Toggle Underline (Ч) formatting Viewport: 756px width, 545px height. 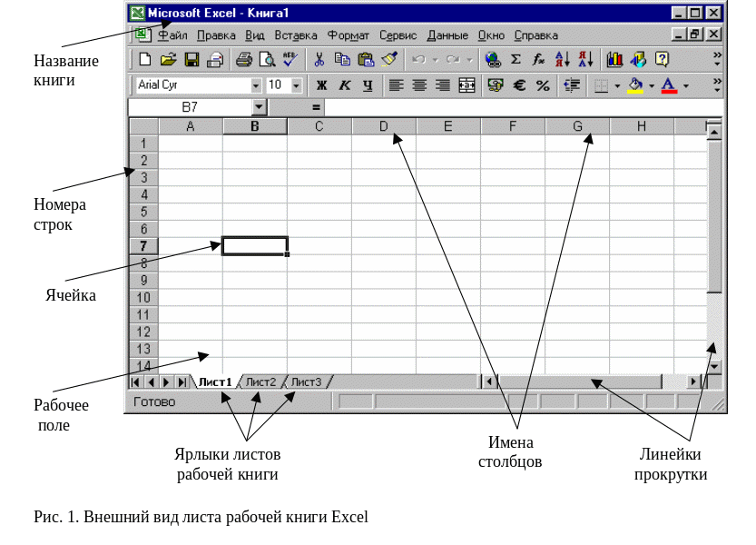(368, 85)
